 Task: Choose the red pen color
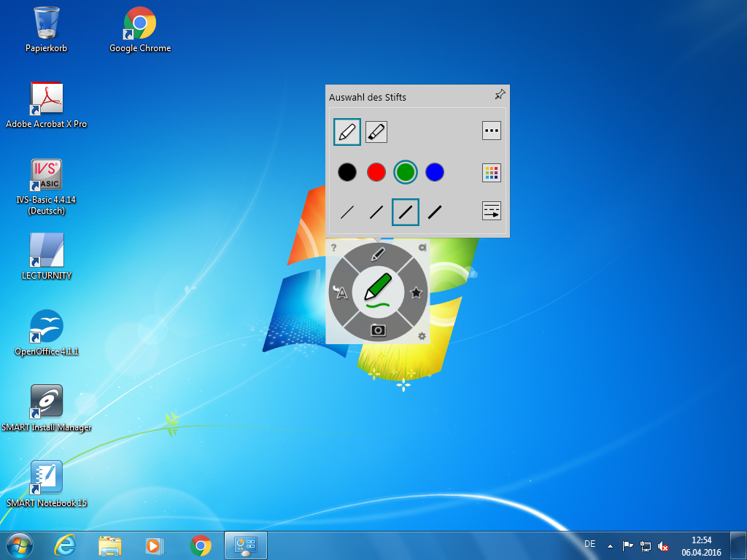[x=376, y=173]
